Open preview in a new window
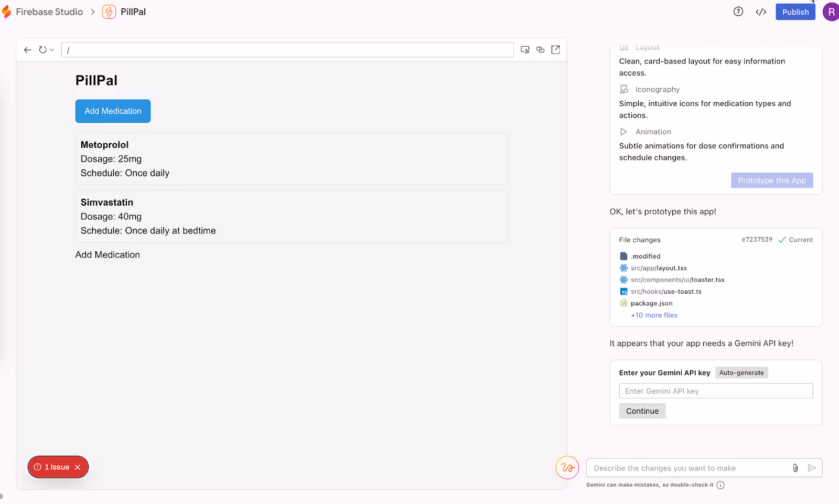 (555, 50)
